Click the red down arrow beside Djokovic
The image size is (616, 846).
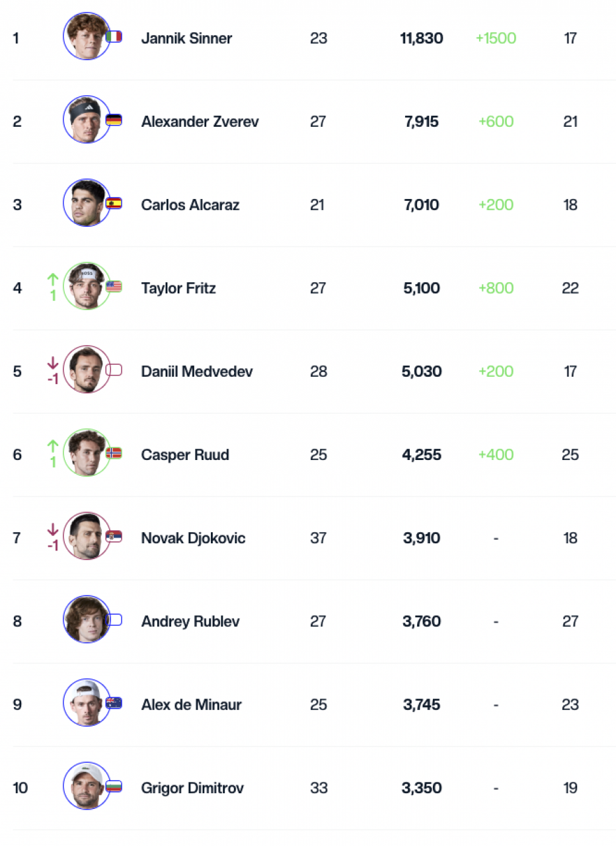coord(53,529)
